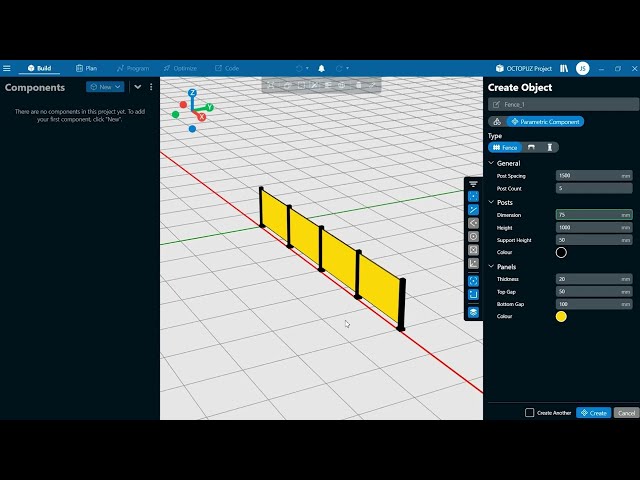Viewport: 640px width, 480px height.
Task: Click the first icon in floating viewport toolbar
Action: click(x=271, y=85)
